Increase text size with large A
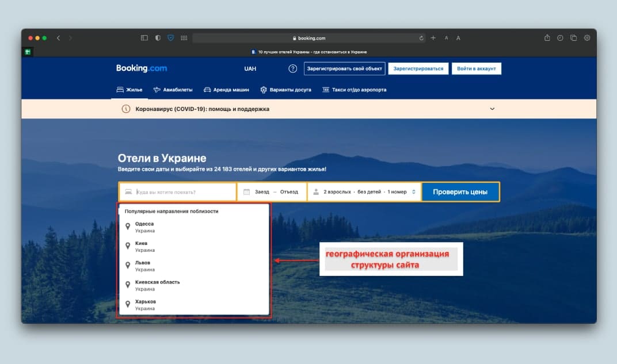 pos(458,38)
